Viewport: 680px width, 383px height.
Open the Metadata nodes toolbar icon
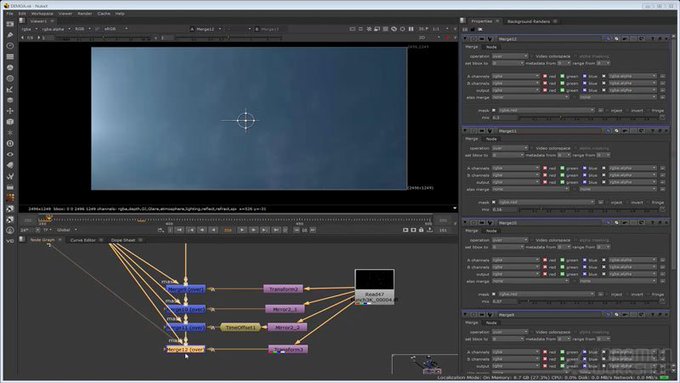click(x=10, y=165)
